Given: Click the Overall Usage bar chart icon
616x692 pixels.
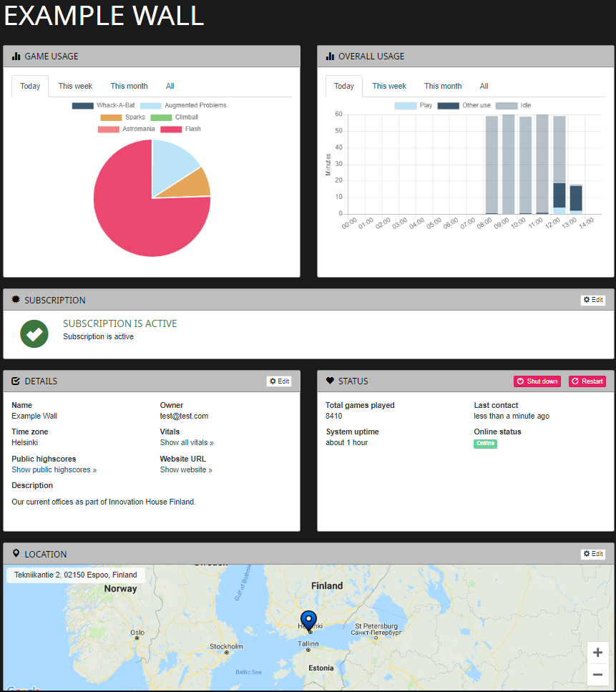Looking at the screenshot, I should (x=330, y=56).
